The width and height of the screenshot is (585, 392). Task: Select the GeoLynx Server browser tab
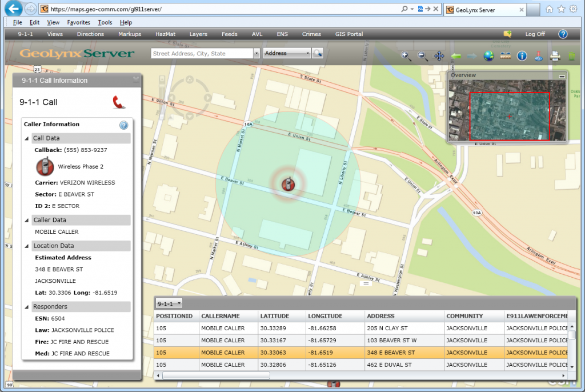click(x=484, y=10)
